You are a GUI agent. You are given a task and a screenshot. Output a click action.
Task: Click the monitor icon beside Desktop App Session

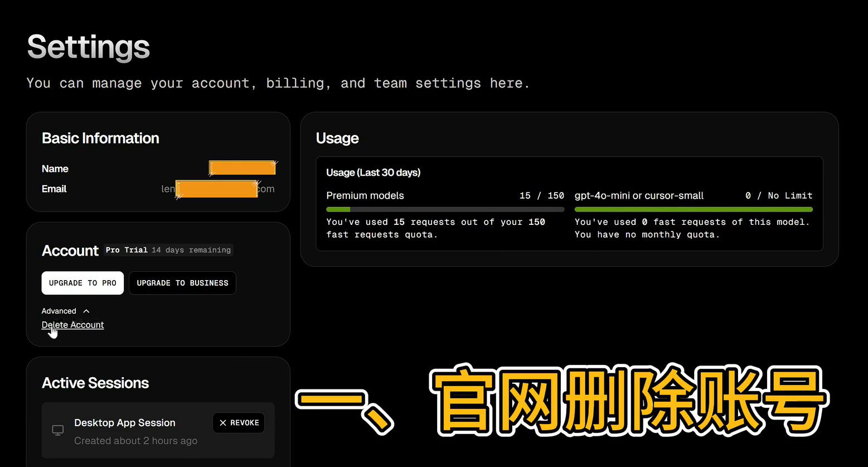click(x=58, y=430)
